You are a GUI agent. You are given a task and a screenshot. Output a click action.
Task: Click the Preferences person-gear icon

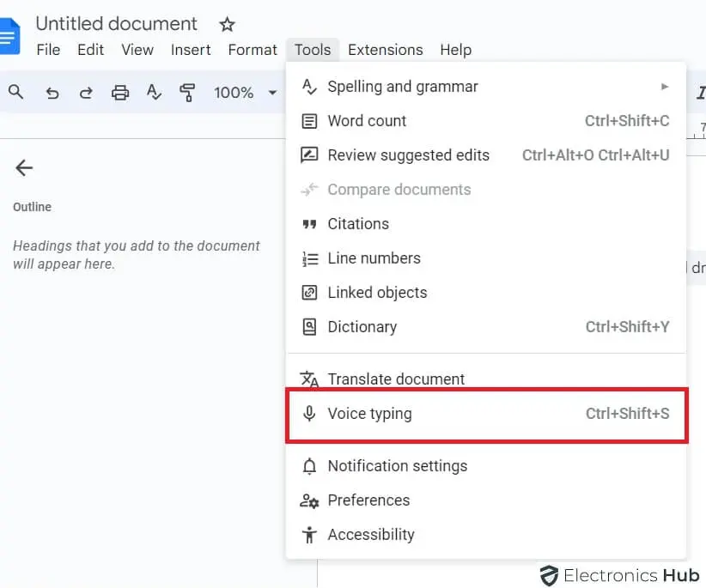(309, 500)
